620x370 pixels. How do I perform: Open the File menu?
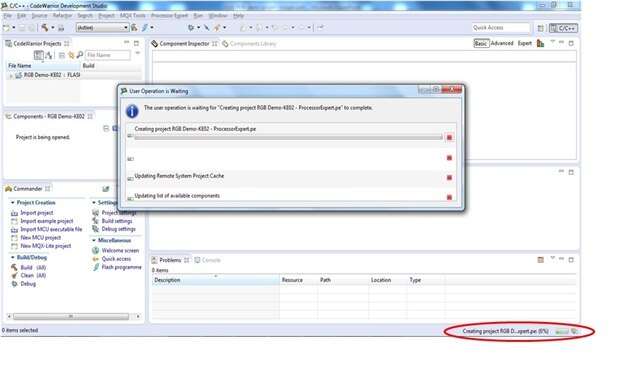8,15
